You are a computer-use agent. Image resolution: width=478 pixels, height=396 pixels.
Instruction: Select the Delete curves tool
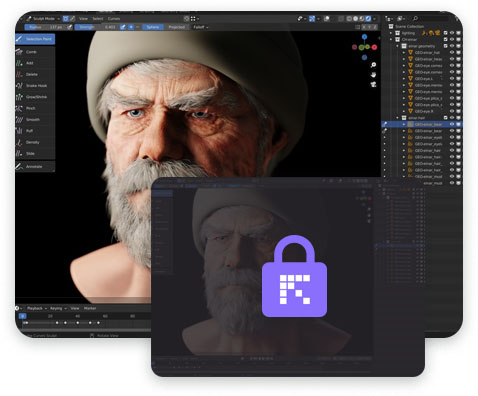coord(35,74)
